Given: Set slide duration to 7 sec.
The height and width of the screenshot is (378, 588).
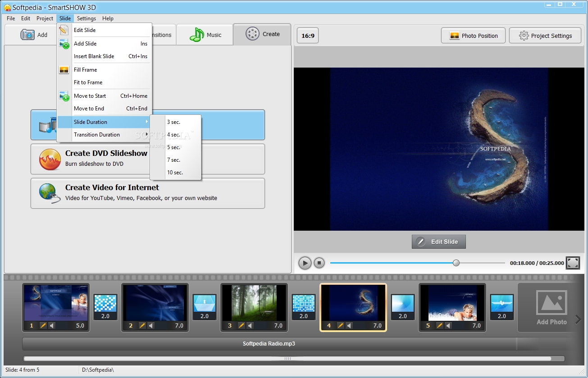Looking at the screenshot, I should tap(175, 160).
